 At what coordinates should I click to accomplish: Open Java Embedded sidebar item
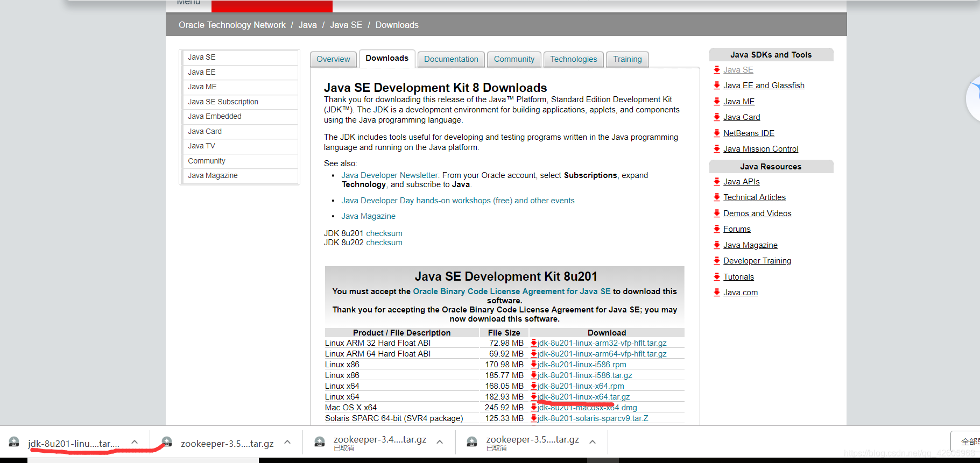(239, 116)
